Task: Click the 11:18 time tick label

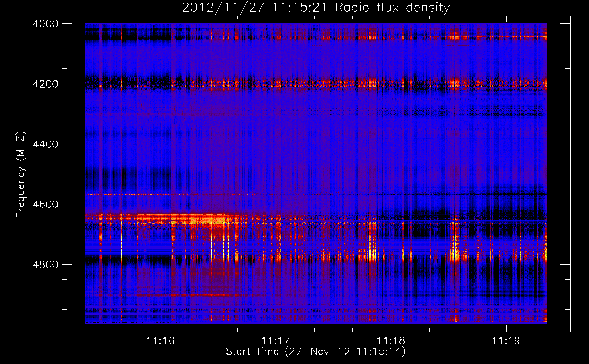Action: pyautogui.click(x=391, y=341)
